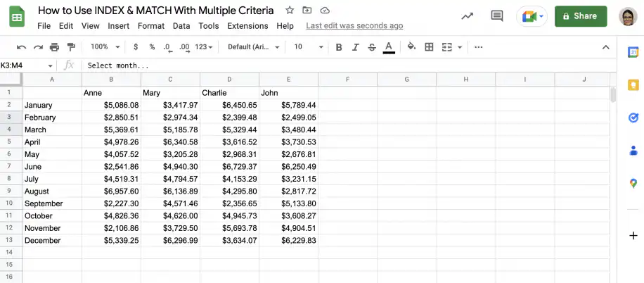Click the select-all corner box
This screenshot has width=644, height=283.
[x=11, y=80]
